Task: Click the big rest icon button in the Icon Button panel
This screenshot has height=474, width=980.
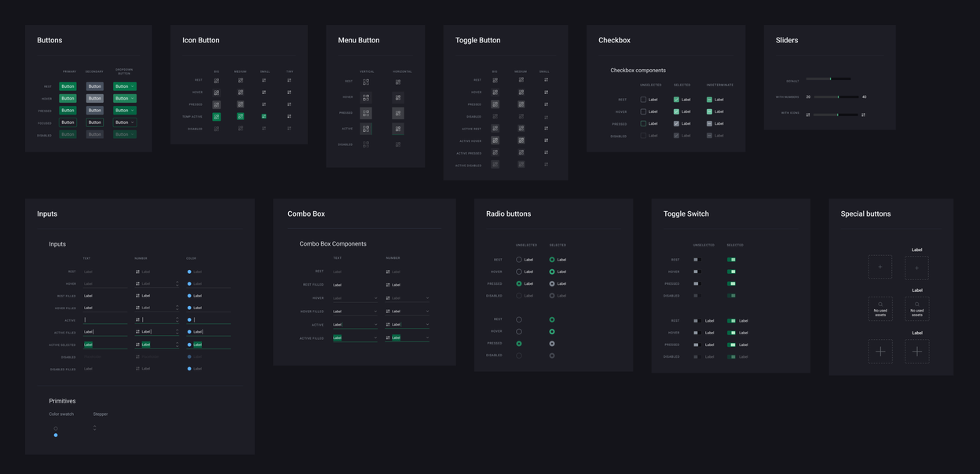Action: click(217, 80)
